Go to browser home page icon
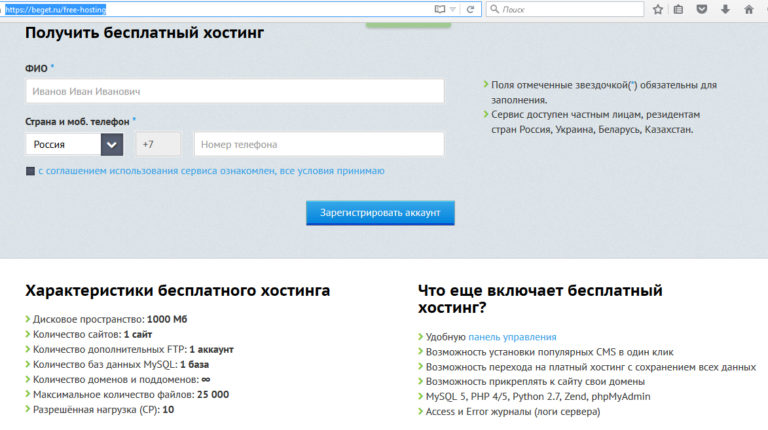Viewport: 768px width, 430px height. 748,9
